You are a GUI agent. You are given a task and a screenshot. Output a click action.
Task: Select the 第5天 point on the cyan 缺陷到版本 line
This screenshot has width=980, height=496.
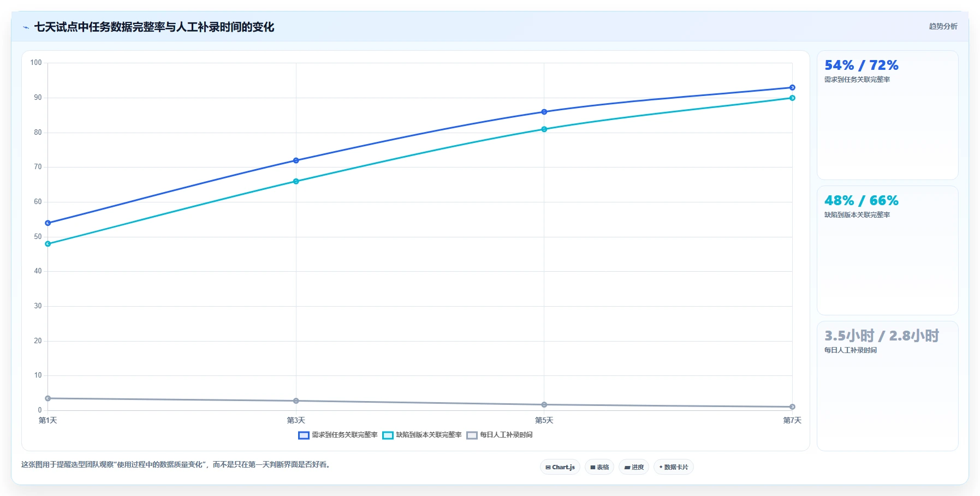point(544,129)
